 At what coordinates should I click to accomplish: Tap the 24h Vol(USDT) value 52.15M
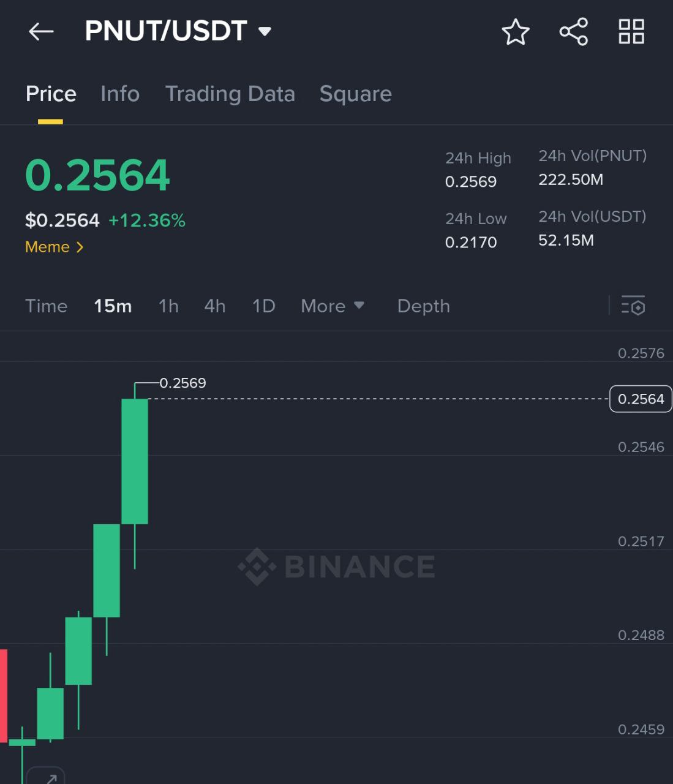coord(566,240)
